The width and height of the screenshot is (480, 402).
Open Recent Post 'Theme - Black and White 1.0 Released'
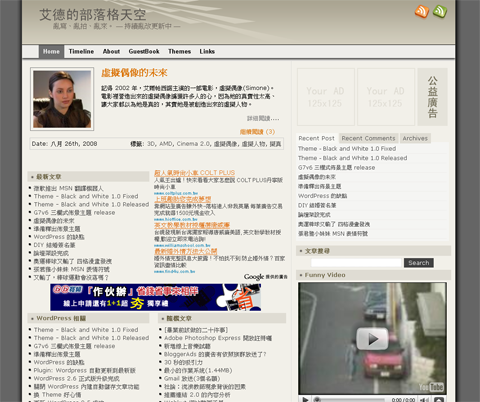[352, 158]
